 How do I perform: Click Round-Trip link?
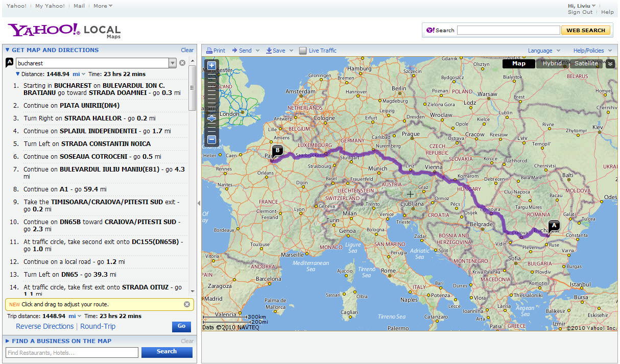(x=98, y=326)
